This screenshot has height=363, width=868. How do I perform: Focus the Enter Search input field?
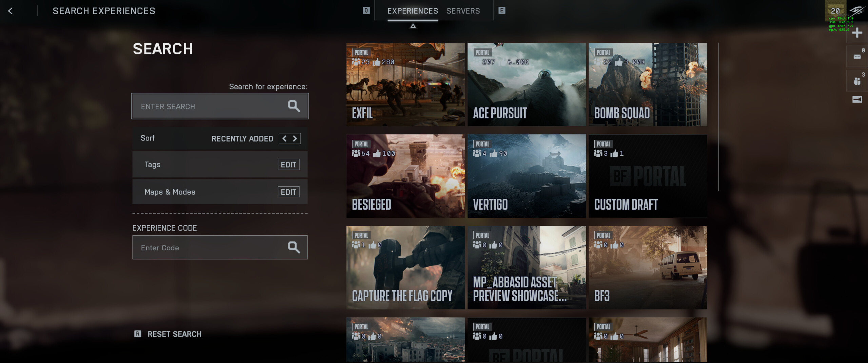[x=210, y=106]
